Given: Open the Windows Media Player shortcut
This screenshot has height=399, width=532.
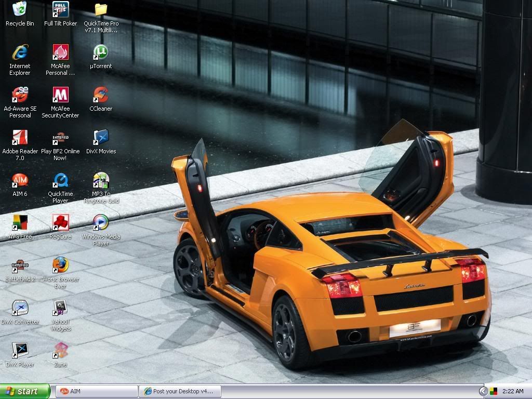Looking at the screenshot, I should click(101, 223).
